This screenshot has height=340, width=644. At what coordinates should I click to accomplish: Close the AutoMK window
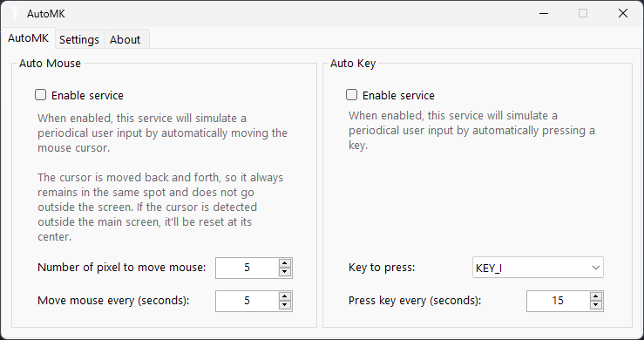[622, 13]
